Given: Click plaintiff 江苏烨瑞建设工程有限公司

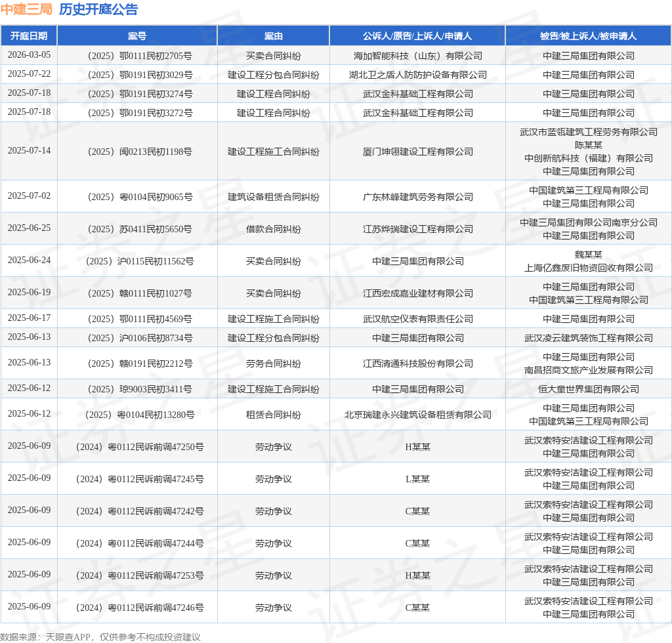Looking at the screenshot, I should tap(418, 229).
